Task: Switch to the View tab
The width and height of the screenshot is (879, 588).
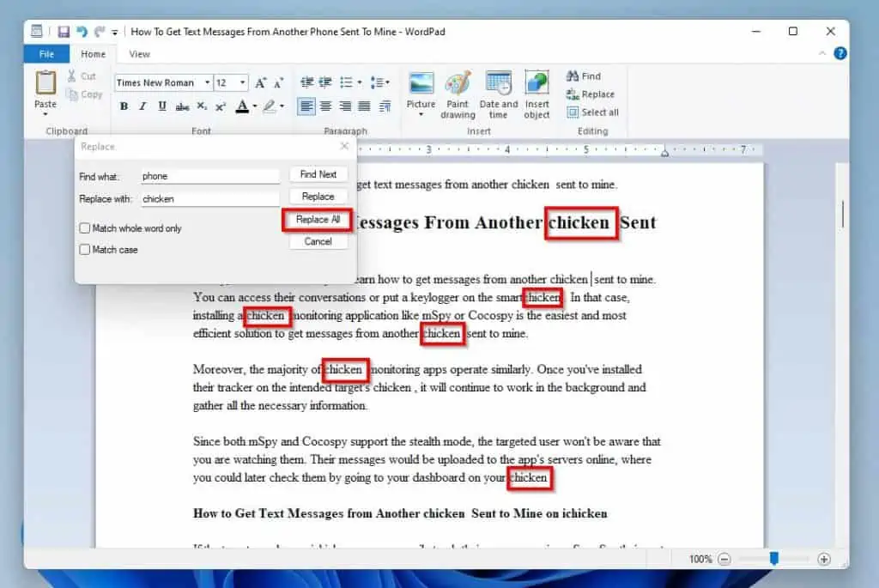Action: coord(139,54)
